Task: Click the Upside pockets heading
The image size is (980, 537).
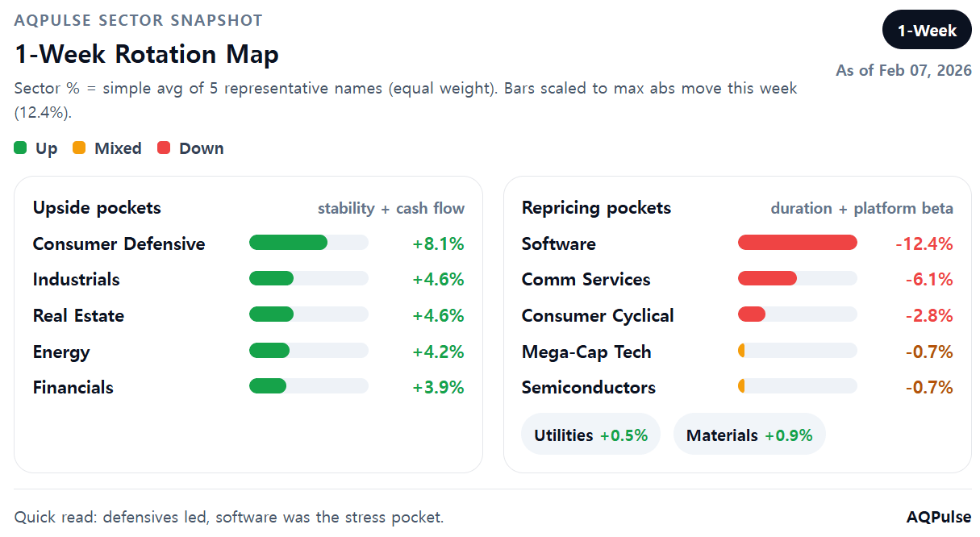Action: point(97,208)
